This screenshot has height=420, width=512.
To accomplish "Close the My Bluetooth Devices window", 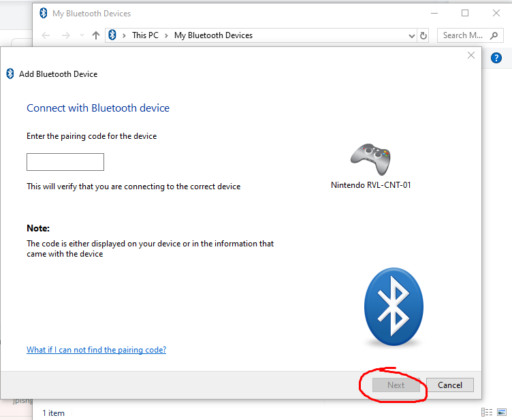I will [x=496, y=13].
